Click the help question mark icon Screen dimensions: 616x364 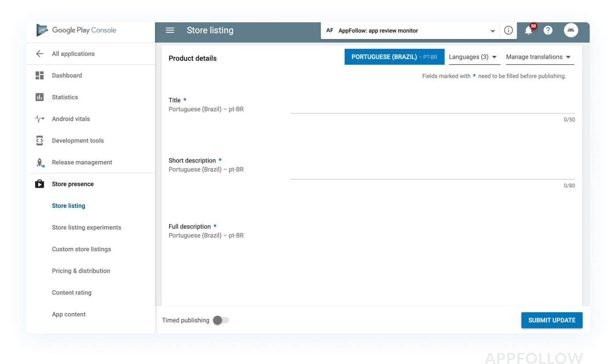tap(548, 30)
